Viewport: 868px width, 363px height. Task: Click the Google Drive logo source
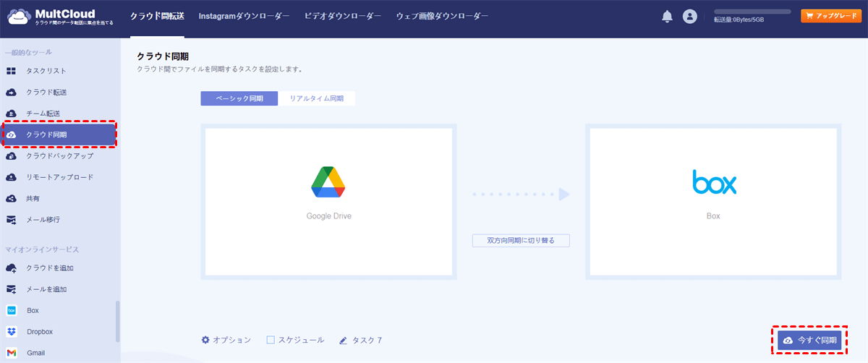pos(328,182)
